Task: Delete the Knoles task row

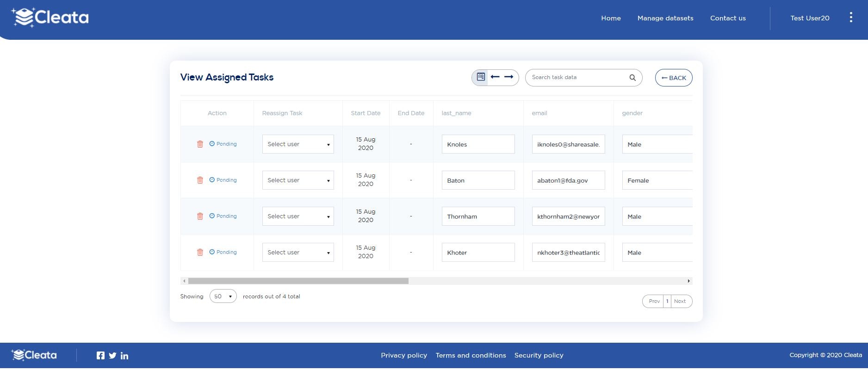Action: tap(200, 144)
